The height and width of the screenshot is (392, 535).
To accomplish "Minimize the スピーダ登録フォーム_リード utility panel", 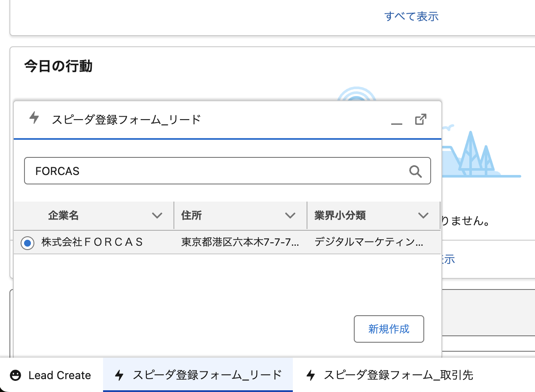I will point(397,120).
